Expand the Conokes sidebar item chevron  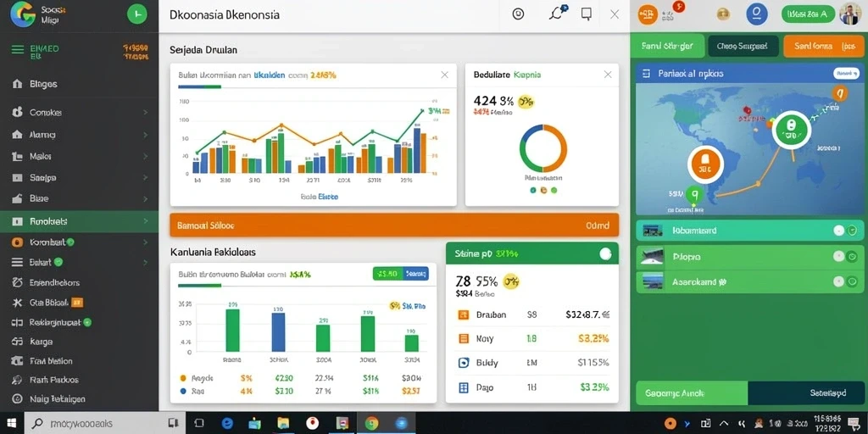146,113
